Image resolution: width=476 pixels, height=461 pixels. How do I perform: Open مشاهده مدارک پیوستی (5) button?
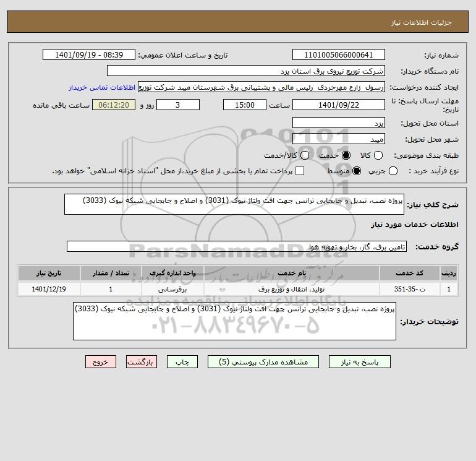(x=263, y=362)
